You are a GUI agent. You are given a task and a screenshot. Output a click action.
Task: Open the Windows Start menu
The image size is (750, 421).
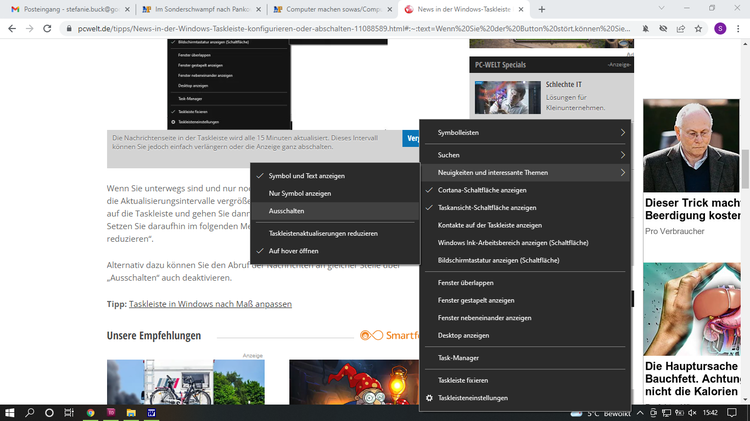click(x=10, y=412)
